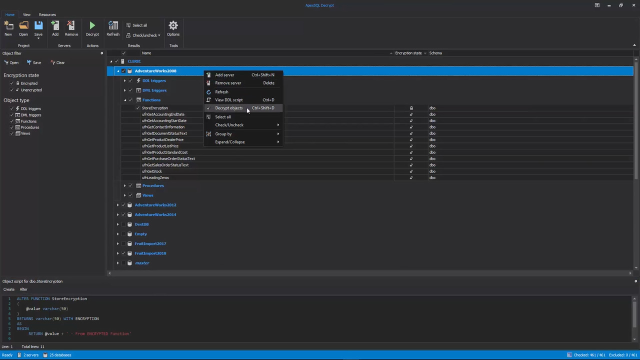Toggle the checkbox beside DDL triggers node
This screenshot has height=360, width=640.
point(131,81)
